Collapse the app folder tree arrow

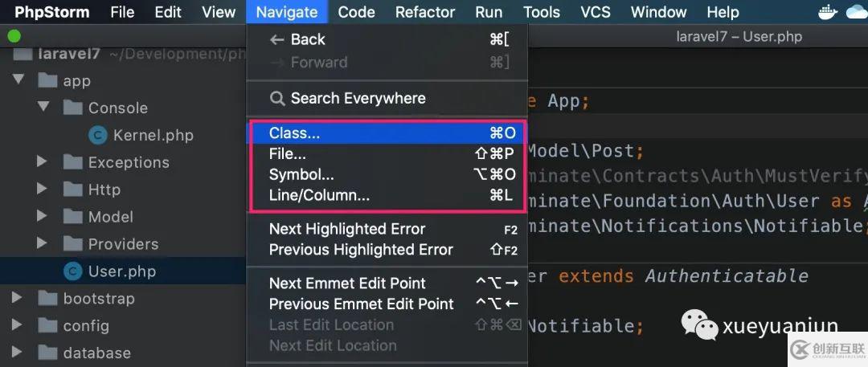18,80
